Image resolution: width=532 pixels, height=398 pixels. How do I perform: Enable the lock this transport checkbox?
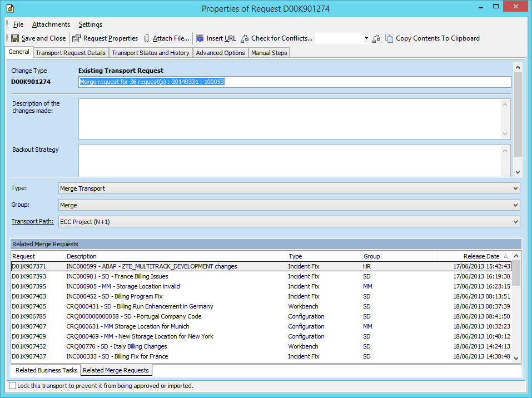13,385
